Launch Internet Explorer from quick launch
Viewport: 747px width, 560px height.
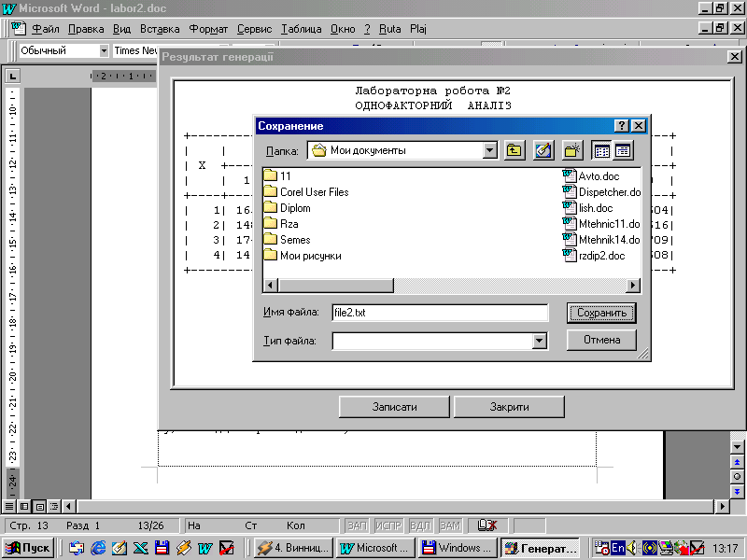point(98,548)
